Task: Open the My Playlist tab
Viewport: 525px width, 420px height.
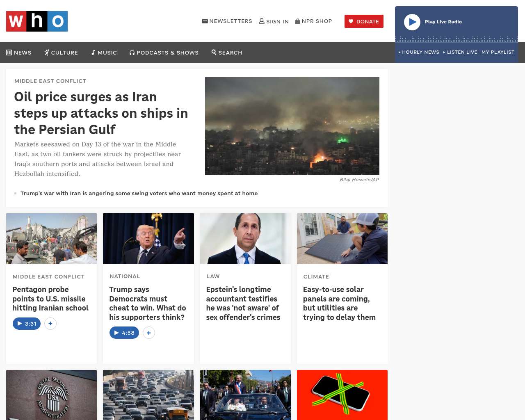Action: [498, 52]
